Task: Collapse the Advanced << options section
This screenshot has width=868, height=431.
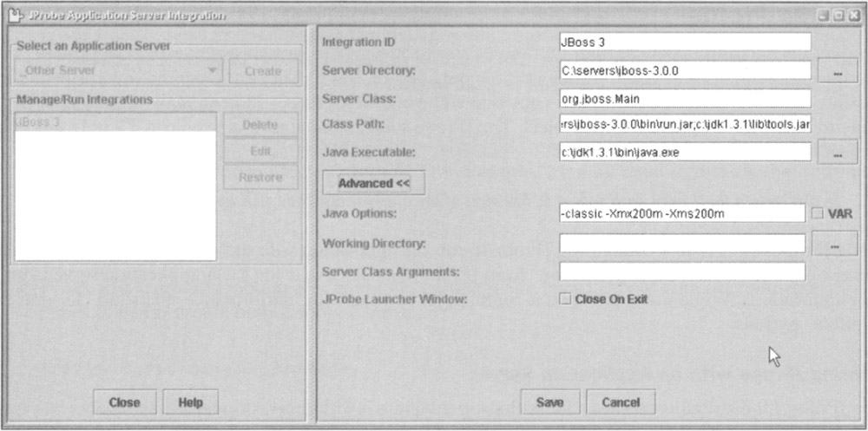Action: [373, 183]
